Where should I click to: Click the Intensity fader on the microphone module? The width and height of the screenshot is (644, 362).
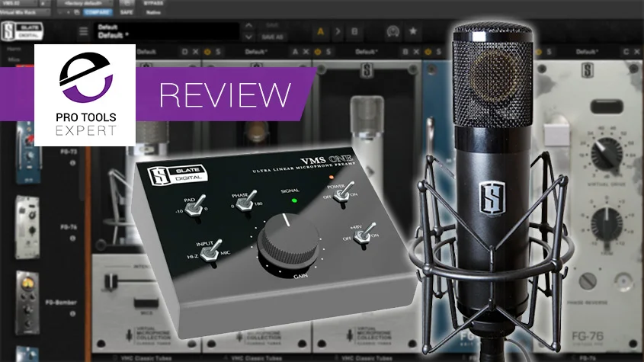110,281
